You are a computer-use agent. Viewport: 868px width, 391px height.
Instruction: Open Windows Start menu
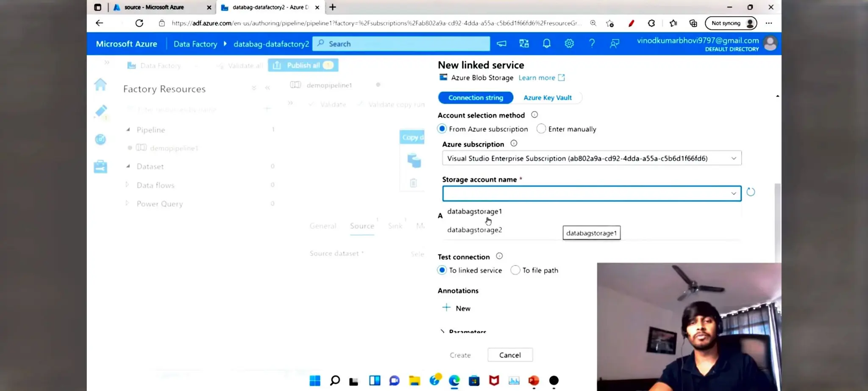(315, 381)
